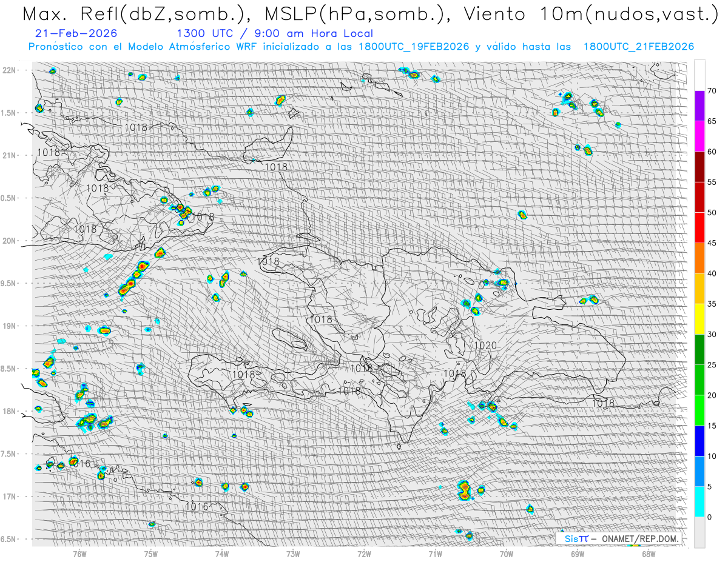Click the colorbar value "40"
Viewport: 728px width, 562px height.
(x=712, y=273)
